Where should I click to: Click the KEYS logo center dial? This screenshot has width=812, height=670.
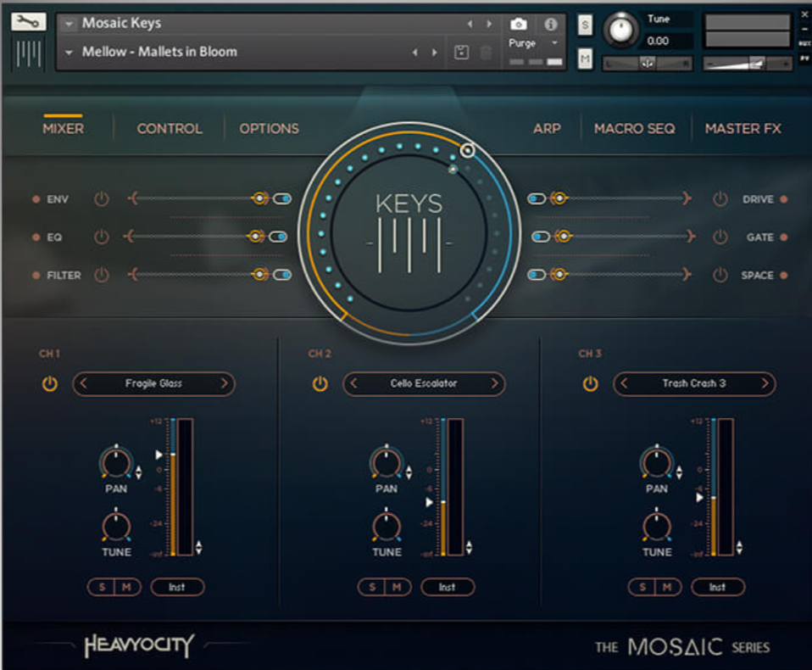point(409,232)
